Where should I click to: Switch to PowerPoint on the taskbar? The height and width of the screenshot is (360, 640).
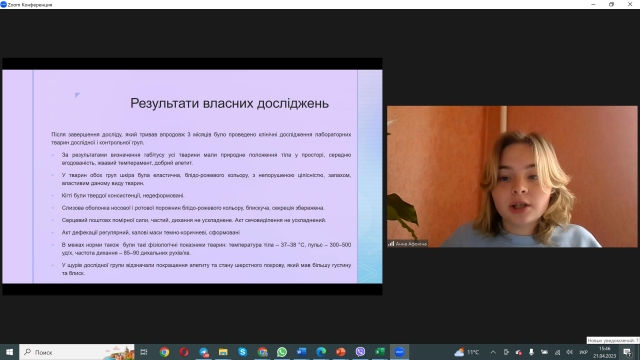(x=341, y=352)
